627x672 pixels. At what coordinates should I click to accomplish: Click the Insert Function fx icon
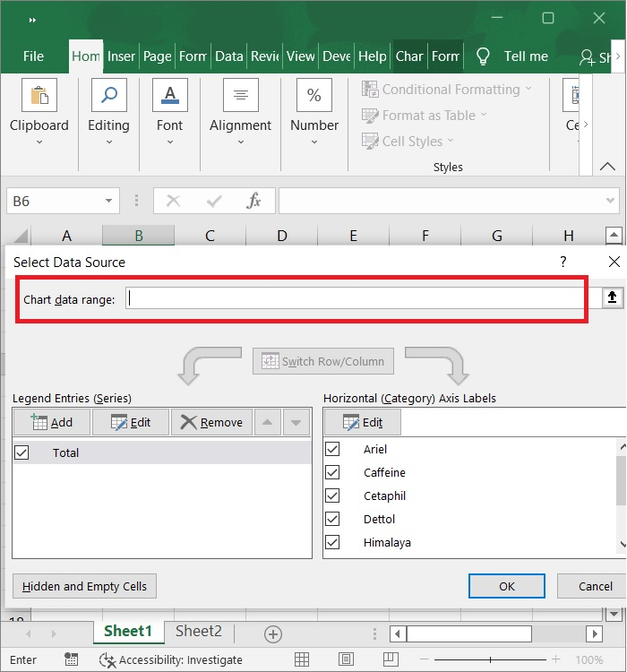pyautogui.click(x=253, y=201)
